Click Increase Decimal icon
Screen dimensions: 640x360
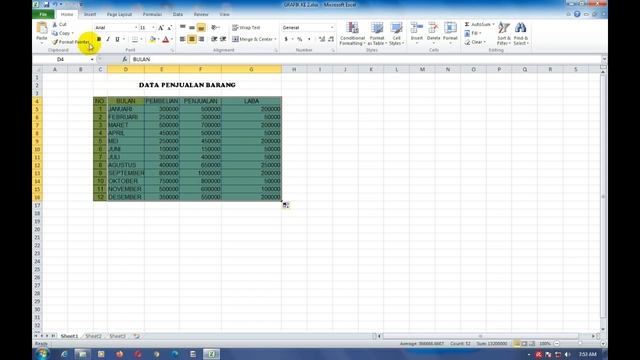322,39
